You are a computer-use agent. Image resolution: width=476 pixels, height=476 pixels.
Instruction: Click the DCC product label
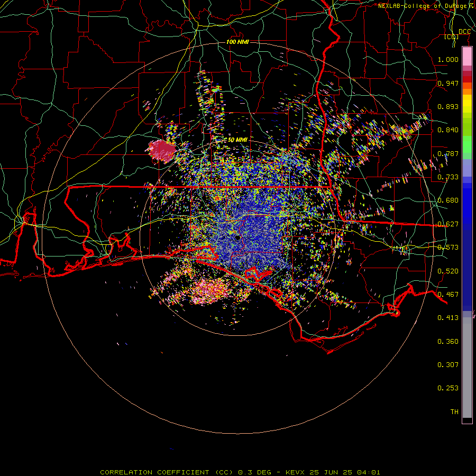[x=464, y=32]
